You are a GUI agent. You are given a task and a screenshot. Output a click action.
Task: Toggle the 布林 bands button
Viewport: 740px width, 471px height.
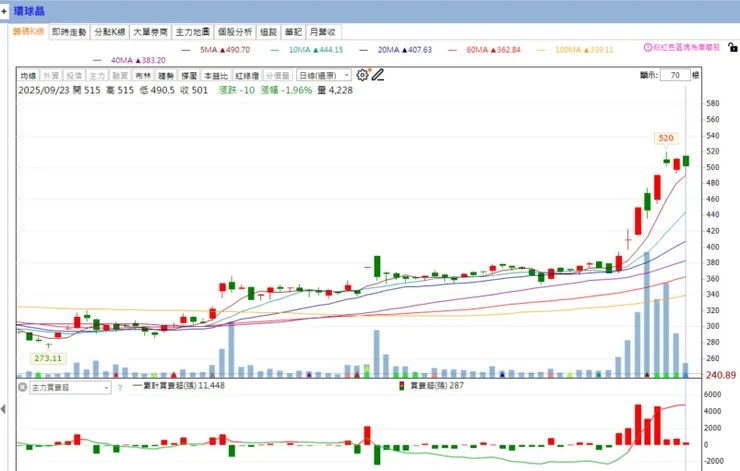pyautogui.click(x=143, y=76)
